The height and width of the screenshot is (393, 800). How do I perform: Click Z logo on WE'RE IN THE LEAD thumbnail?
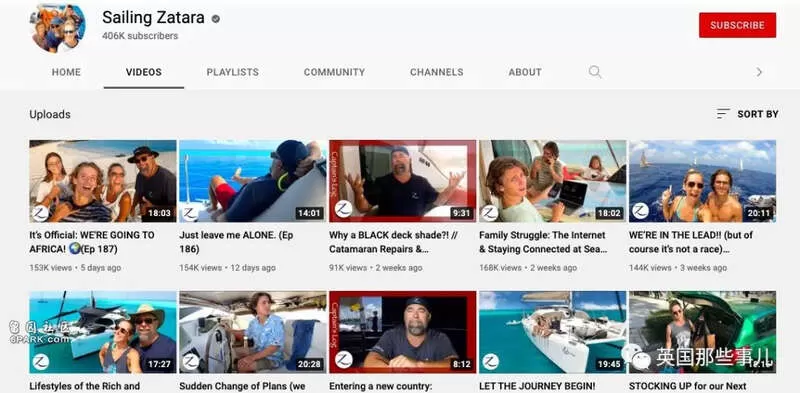(x=640, y=211)
